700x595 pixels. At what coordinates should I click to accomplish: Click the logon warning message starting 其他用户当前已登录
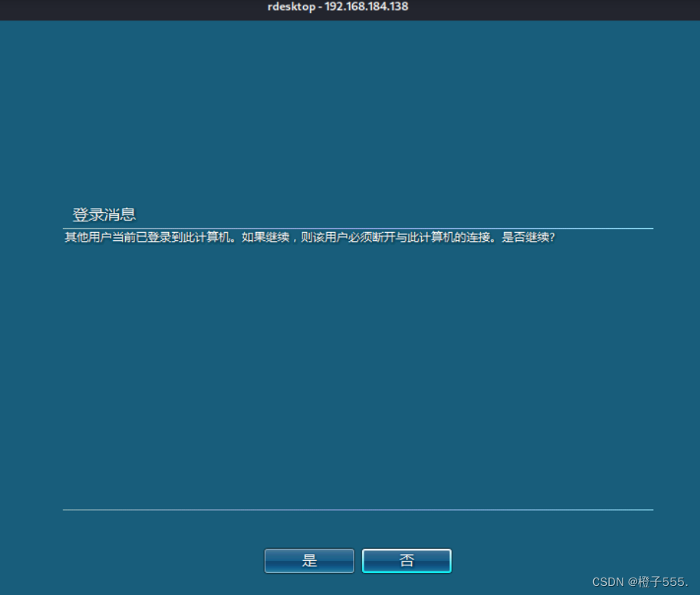pyautogui.click(x=309, y=237)
